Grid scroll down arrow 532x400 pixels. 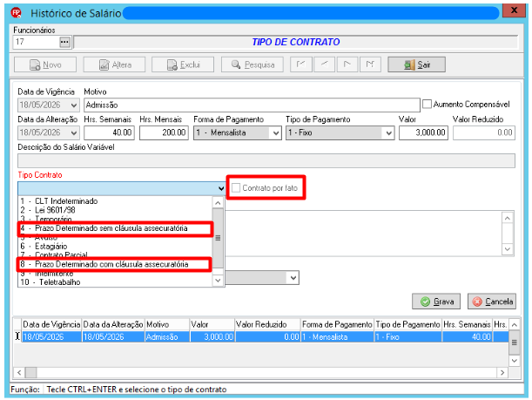pos(515,361)
